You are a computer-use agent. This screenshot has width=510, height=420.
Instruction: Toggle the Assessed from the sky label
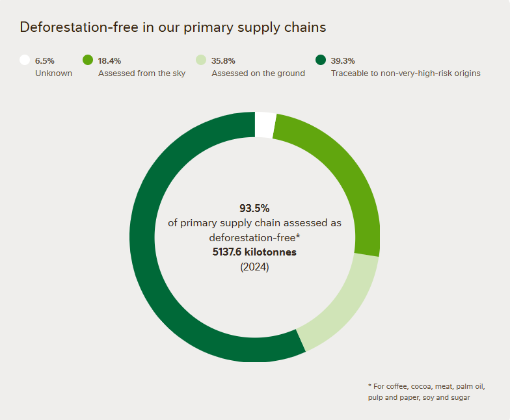(142, 73)
